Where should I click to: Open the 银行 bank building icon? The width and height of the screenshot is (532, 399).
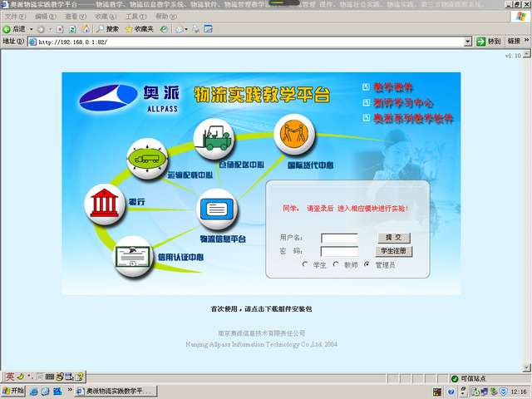105,204
